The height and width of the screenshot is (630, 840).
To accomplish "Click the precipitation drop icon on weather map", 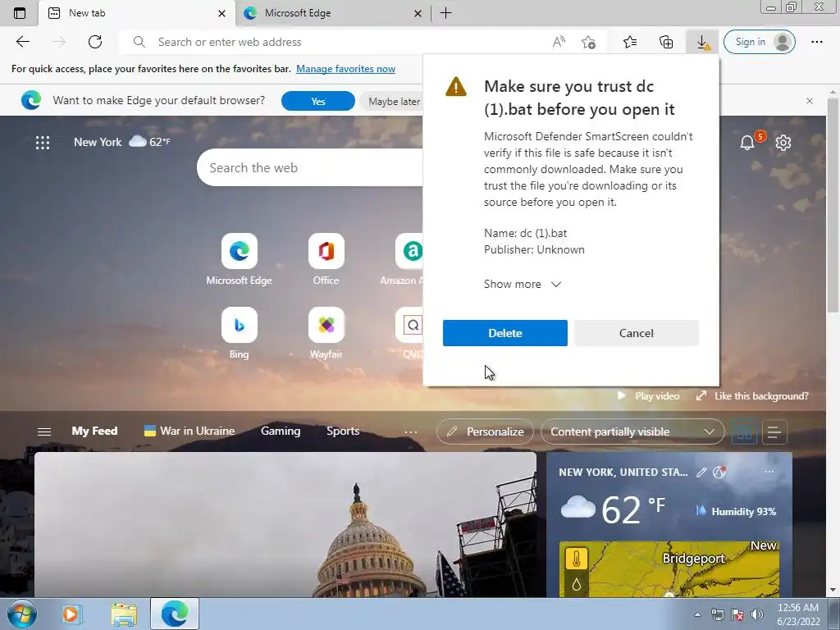I will 577,584.
